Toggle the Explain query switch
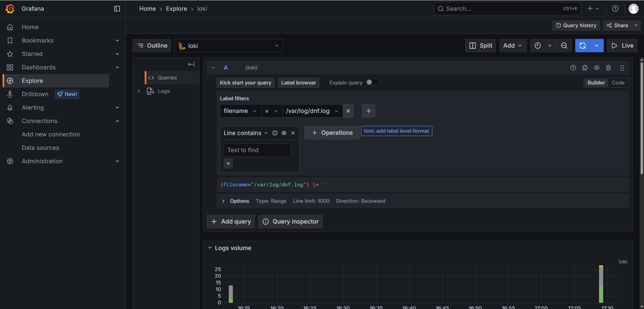 pos(372,82)
